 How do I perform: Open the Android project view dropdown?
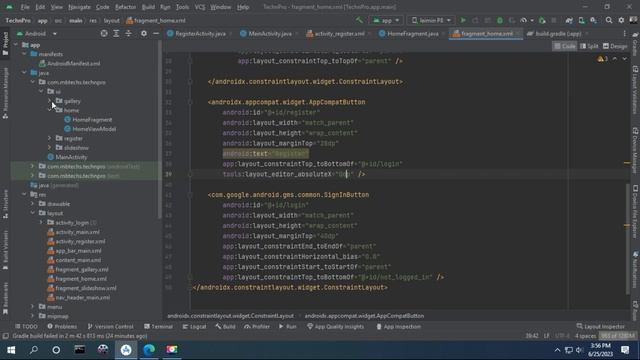click(x=36, y=33)
